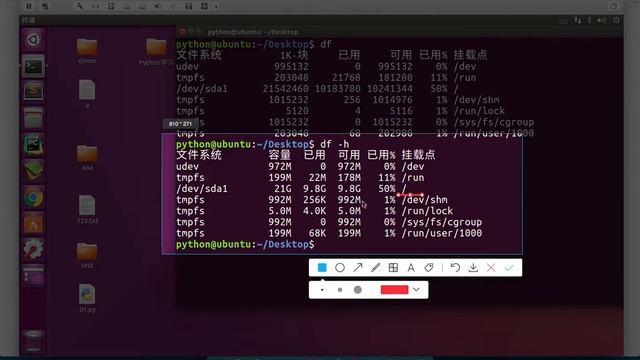The image size is (640, 360).
Task: Select the mosaic blur tool
Action: (393, 267)
